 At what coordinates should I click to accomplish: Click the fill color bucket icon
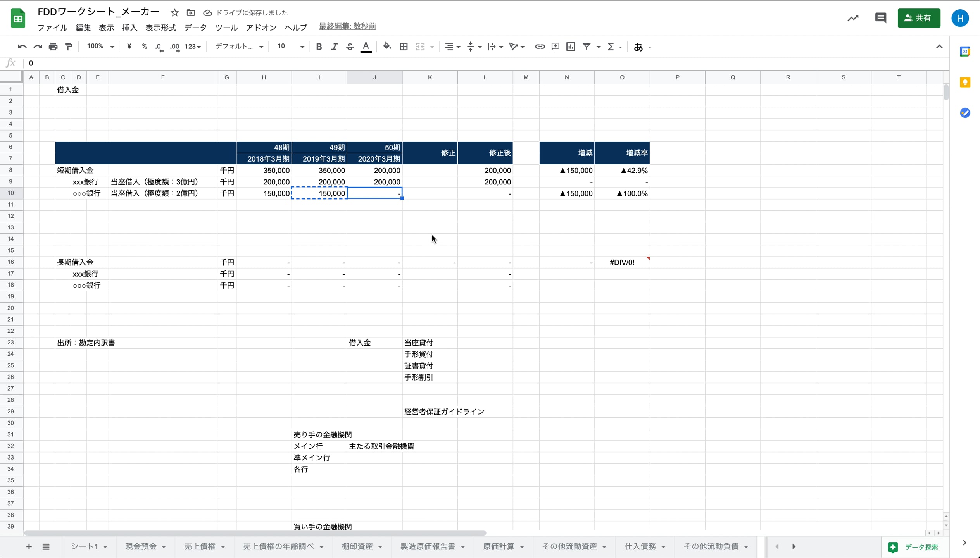click(x=387, y=47)
